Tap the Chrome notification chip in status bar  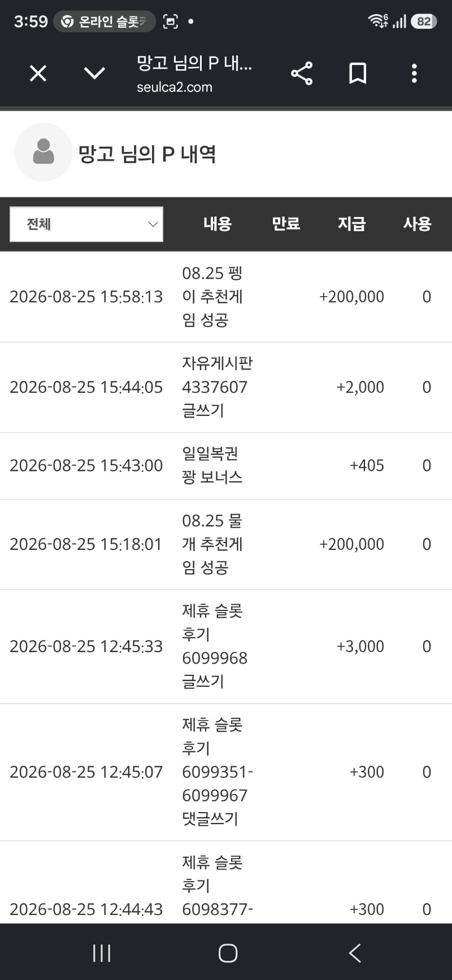pos(105,21)
